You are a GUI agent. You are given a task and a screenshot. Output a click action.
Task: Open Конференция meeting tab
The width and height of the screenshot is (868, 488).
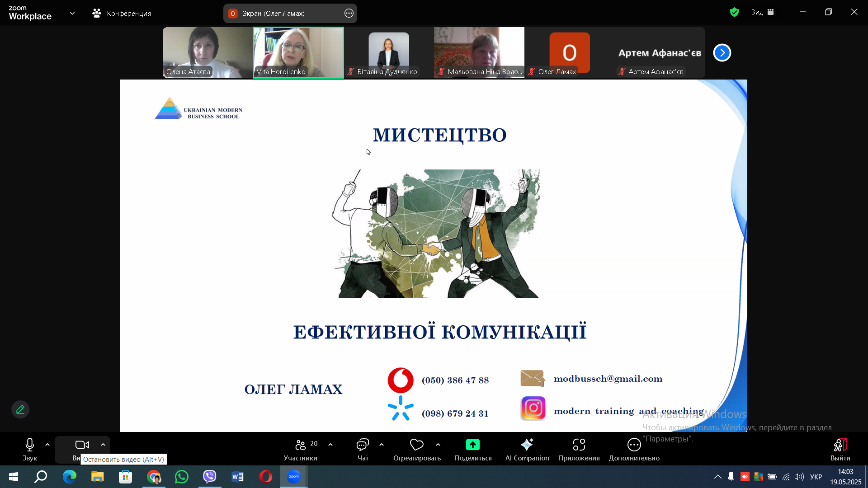coord(122,14)
